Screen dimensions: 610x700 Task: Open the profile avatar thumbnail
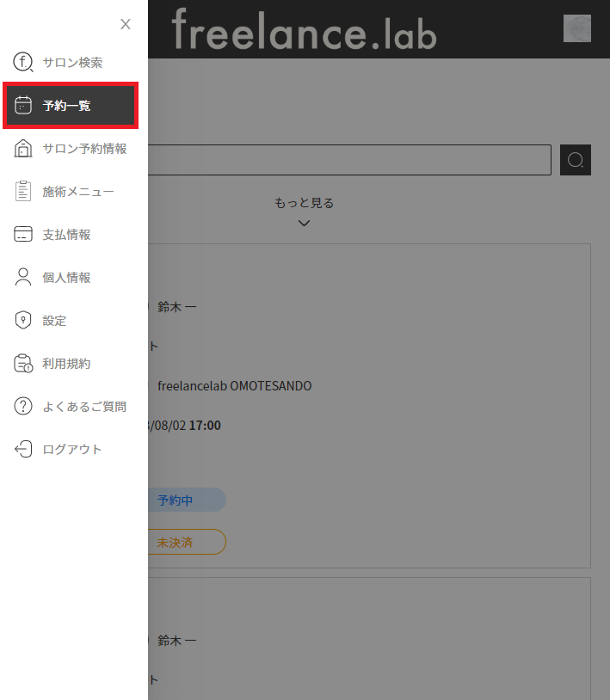tap(576, 28)
